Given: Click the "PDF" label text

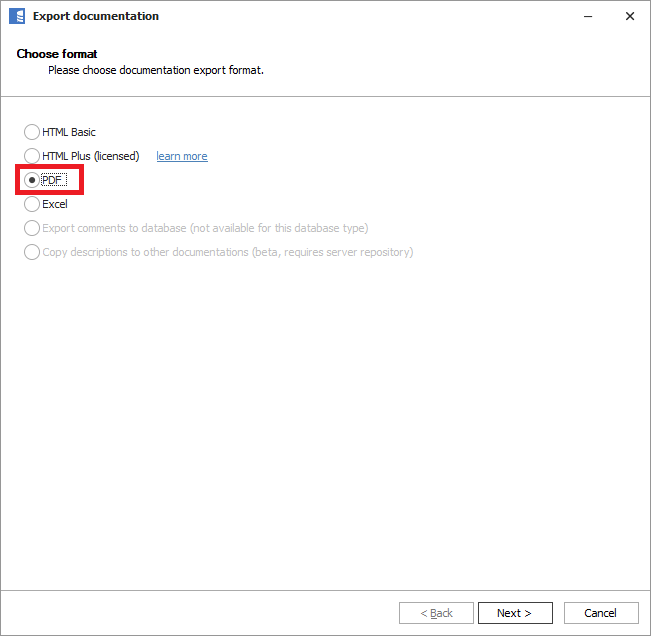Looking at the screenshot, I should click(x=52, y=180).
